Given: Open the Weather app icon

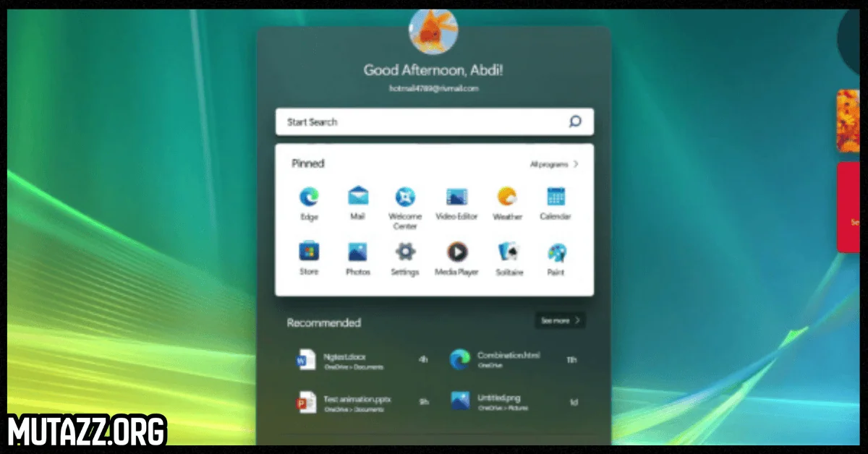Looking at the screenshot, I should tap(507, 197).
